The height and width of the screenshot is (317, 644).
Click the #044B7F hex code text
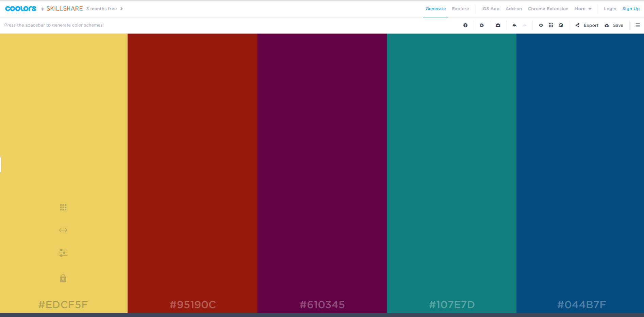(x=581, y=304)
